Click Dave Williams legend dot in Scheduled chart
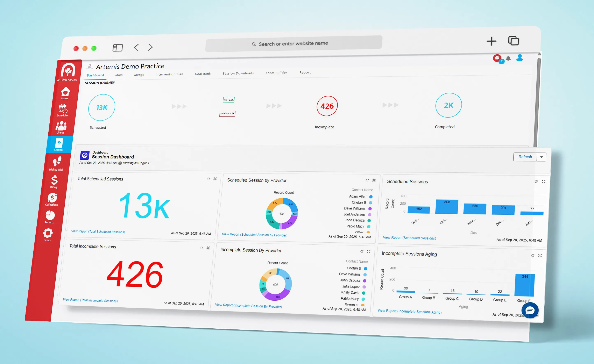This screenshot has width=594, height=364. click(x=370, y=208)
